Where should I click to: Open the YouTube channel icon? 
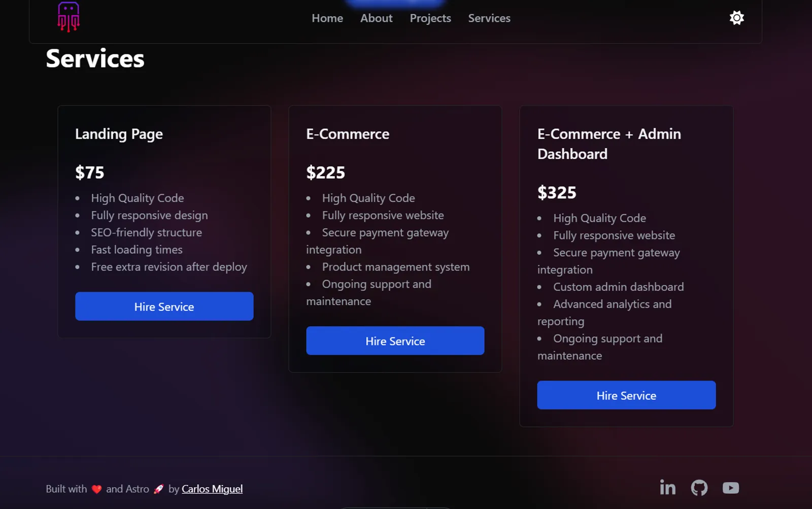click(x=730, y=488)
